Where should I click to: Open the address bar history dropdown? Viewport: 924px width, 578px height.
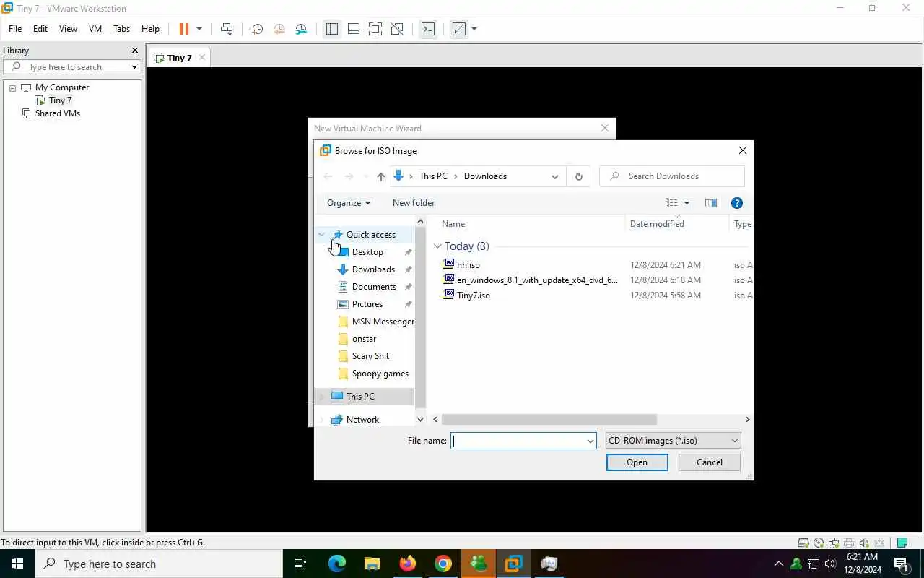coord(554,176)
